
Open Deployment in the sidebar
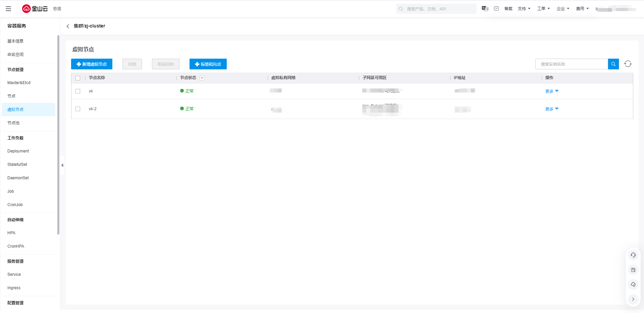18,151
